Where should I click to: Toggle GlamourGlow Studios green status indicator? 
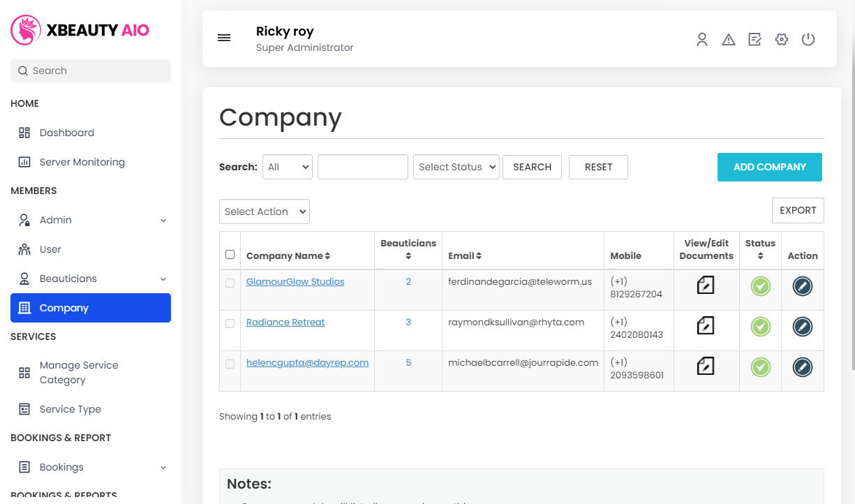point(760,286)
